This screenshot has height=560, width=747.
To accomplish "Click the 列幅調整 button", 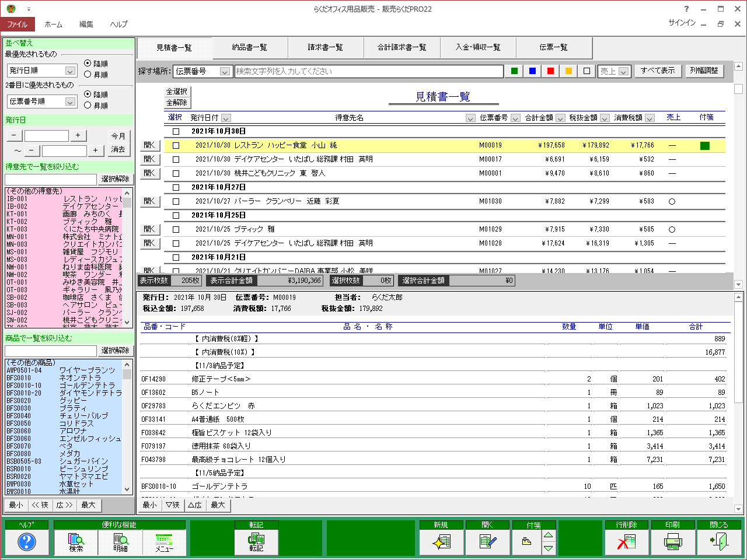I will (x=704, y=71).
